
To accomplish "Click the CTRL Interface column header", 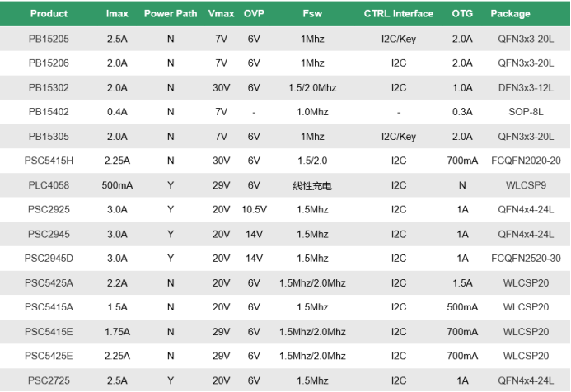I will (399, 14).
